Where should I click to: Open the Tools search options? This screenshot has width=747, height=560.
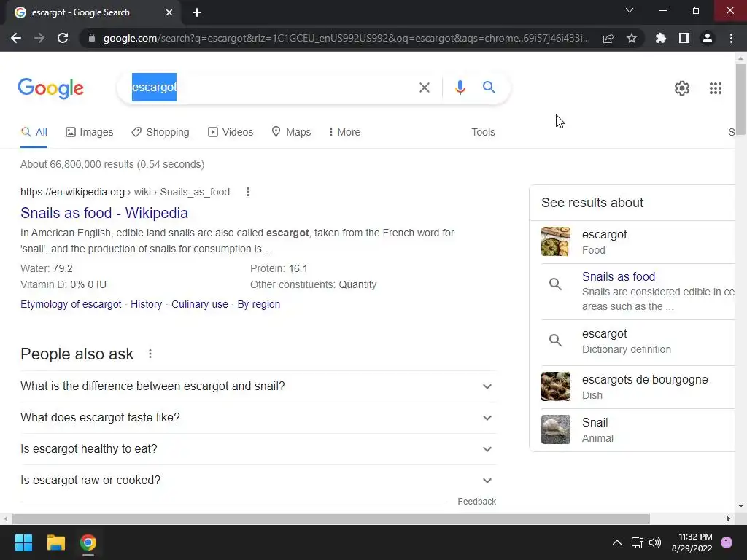[x=483, y=132]
